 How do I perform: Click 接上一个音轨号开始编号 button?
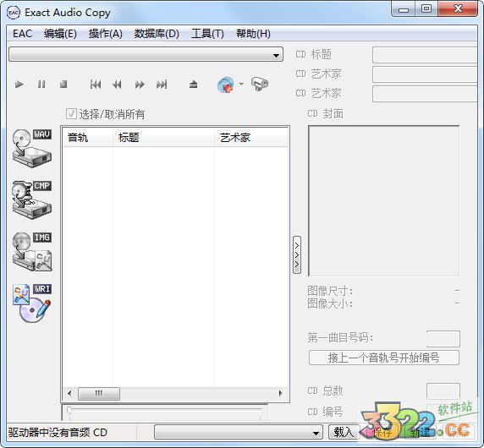[383, 358]
